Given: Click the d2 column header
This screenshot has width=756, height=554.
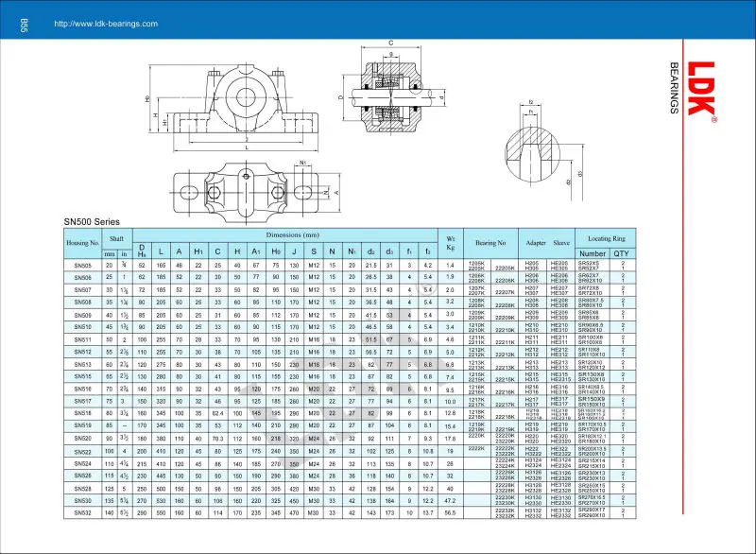Looking at the screenshot, I should 370,251.
